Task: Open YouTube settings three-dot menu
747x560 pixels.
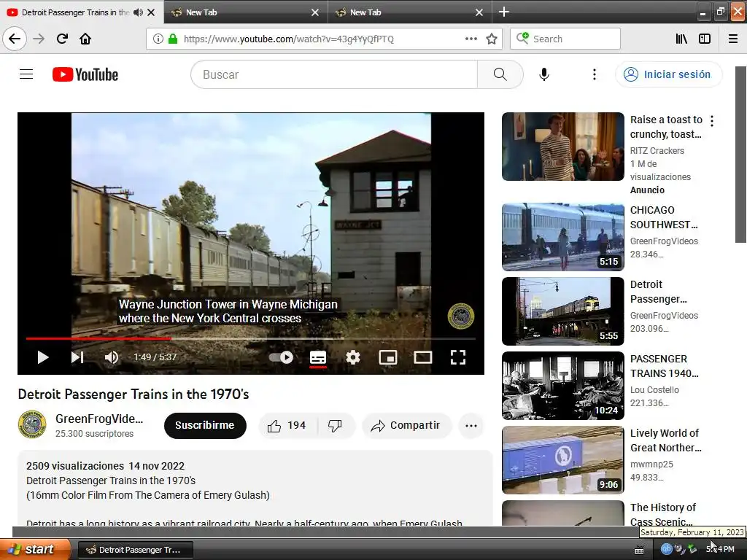Action: (594, 74)
